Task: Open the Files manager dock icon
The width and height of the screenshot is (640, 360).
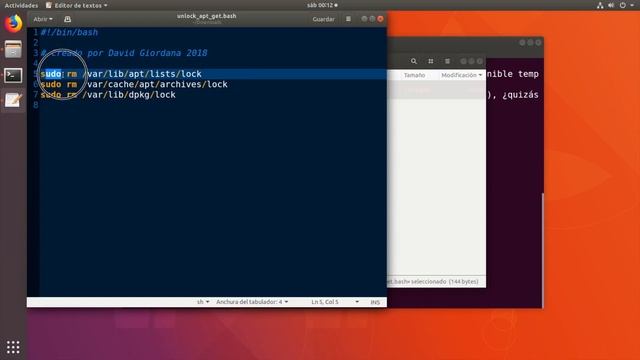Action: point(13,50)
